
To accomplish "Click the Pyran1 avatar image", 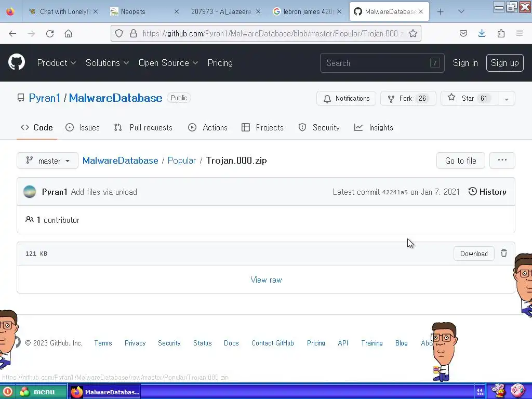I will point(30,192).
